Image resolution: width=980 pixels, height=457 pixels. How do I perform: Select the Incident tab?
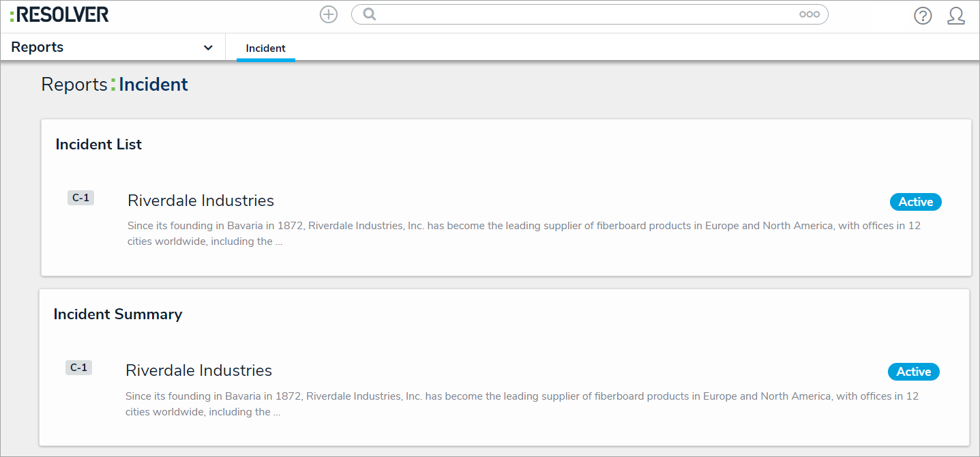pos(266,48)
